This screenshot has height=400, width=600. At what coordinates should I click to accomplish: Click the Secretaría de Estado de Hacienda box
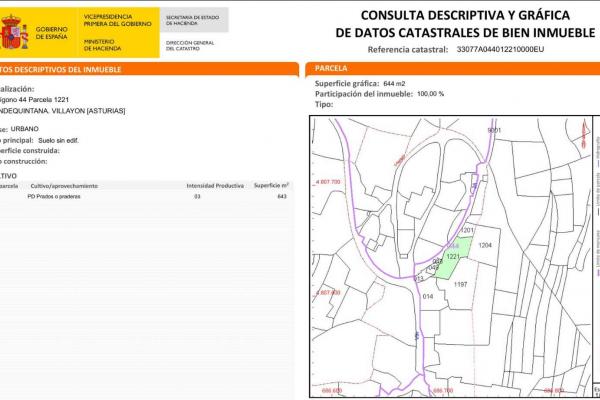pyautogui.click(x=192, y=19)
